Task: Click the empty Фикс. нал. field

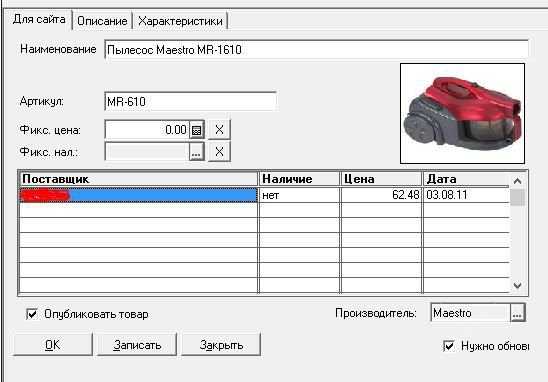Action: coord(147,152)
